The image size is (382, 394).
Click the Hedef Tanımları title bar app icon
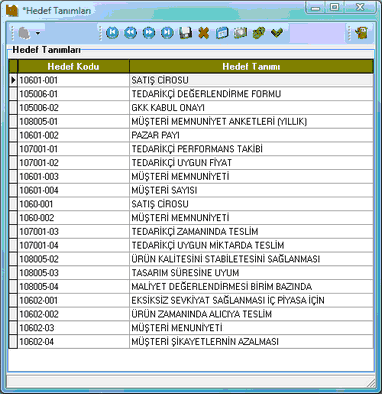(12, 10)
